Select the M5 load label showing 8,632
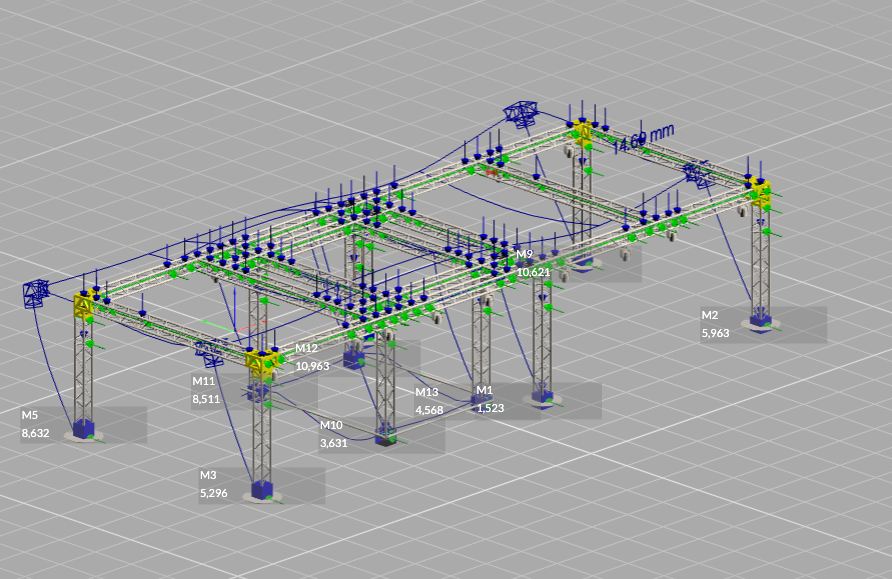This screenshot has width=892, height=579. (36, 424)
